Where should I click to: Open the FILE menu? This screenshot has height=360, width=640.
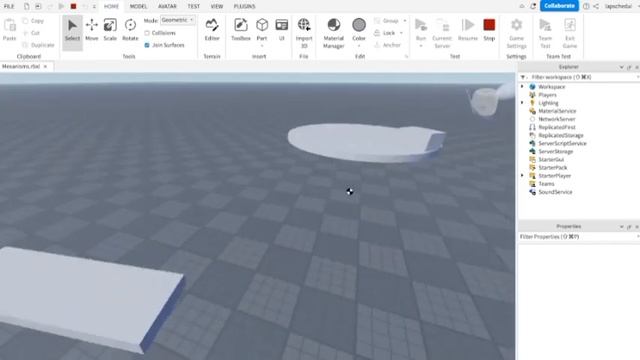(x=9, y=6)
